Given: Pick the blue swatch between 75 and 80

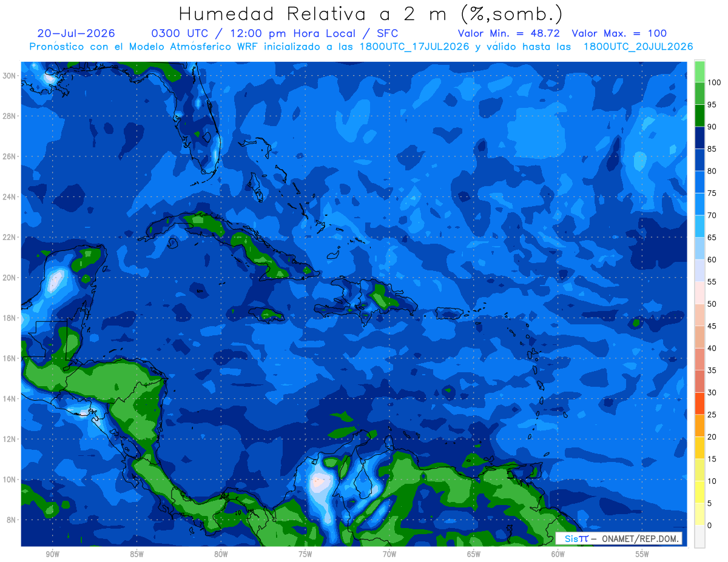Looking at the screenshot, I should (699, 182).
